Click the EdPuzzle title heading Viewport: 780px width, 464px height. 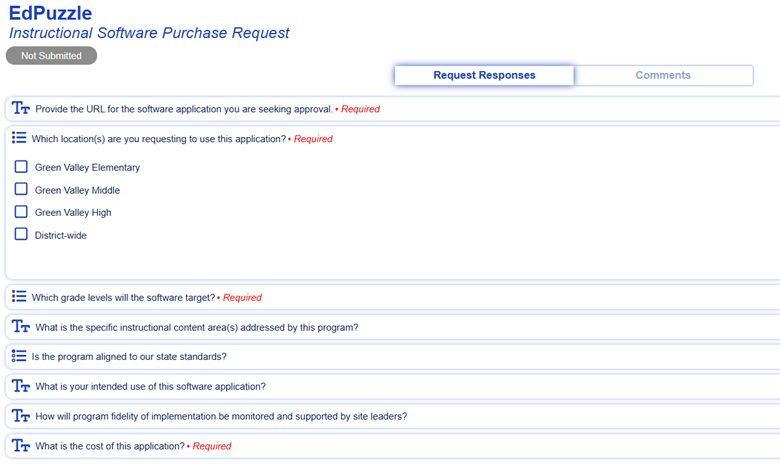pos(50,13)
